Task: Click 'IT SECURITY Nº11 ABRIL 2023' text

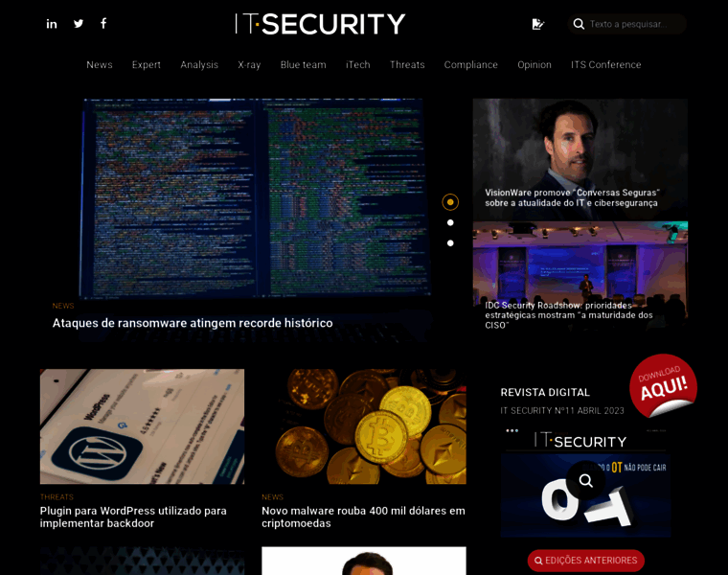Action: tap(562, 410)
